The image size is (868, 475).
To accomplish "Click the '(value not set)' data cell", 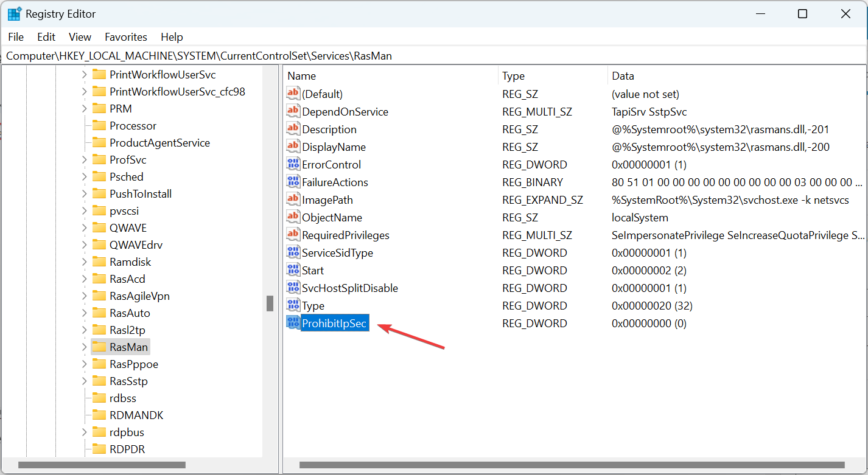I will click(645, 94).
